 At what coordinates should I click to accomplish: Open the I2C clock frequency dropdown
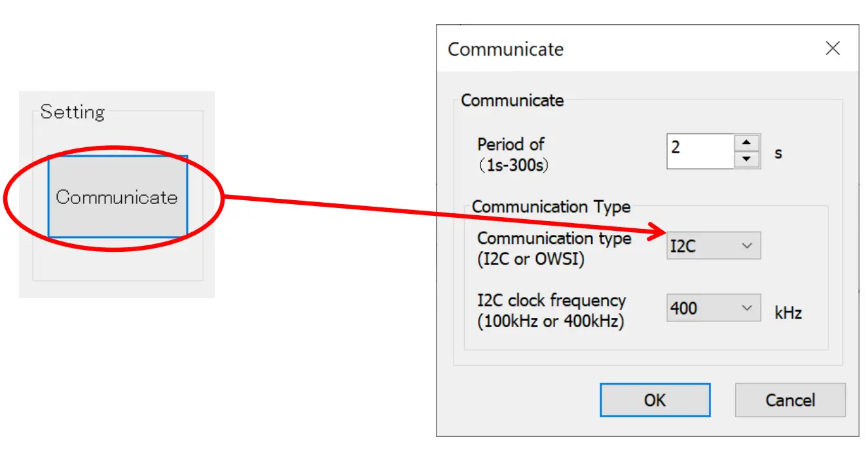(x=746, y=307)
